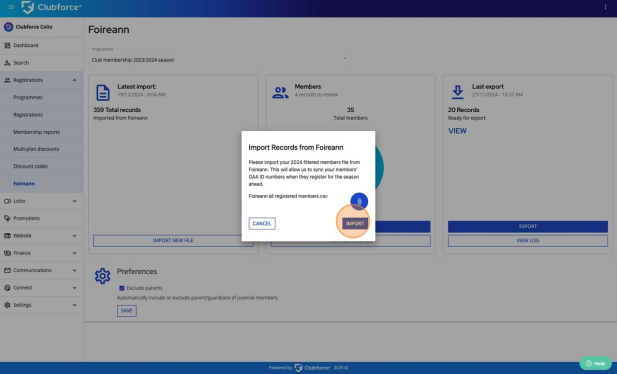This screenshot has height=374, width=617.
Task: Click the Clubforce Colts club name
Action: 34,27
